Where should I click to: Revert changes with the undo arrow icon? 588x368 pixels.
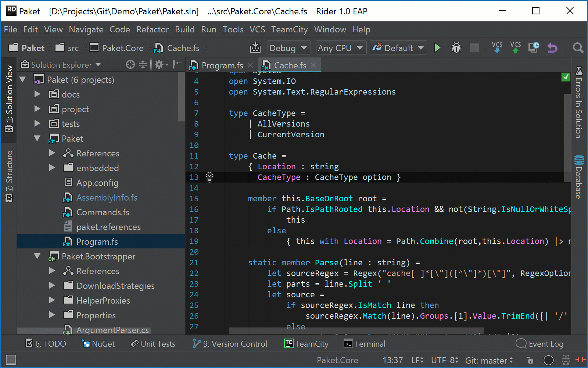click(552, 48)
